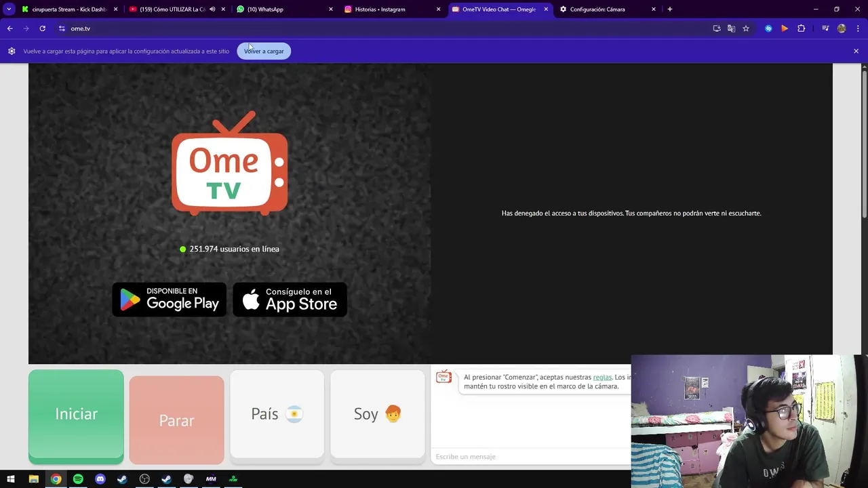The width and height of the screenshot is (868, 488).
Task: Open the Extensions puzzle menu
Action: tap(802, 28)
